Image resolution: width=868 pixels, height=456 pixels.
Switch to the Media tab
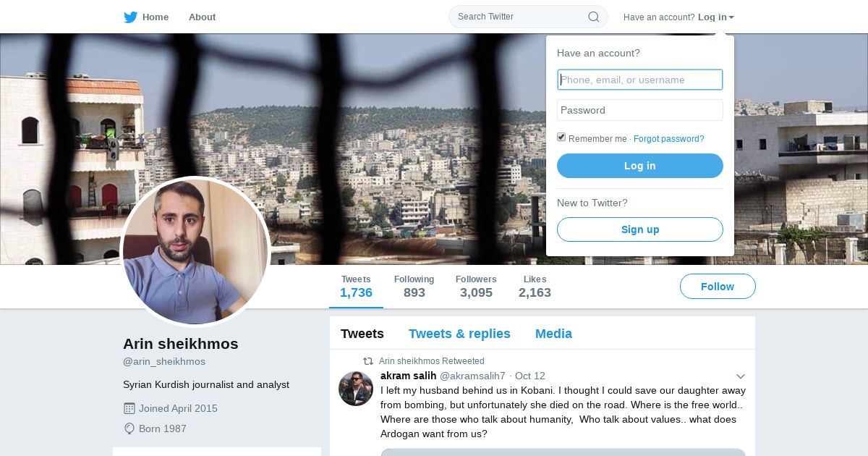(553, 334)
